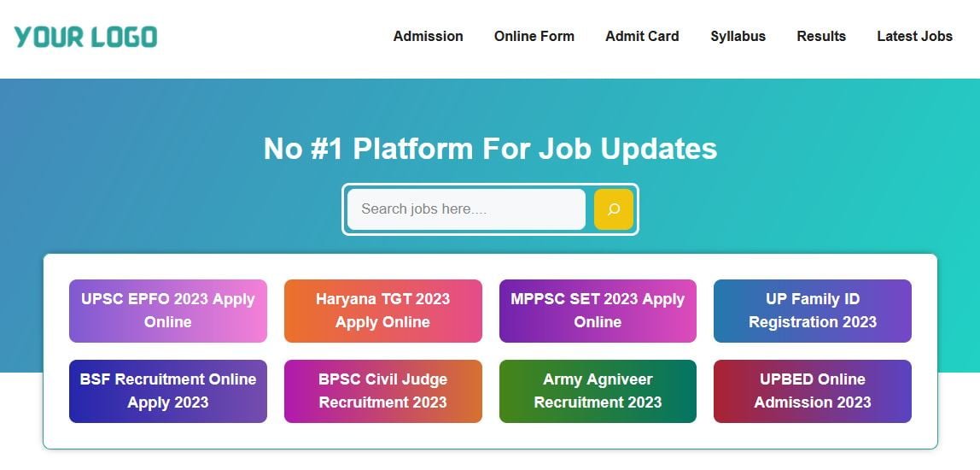View BPSC Civil Judge Recruitment 2023

(382, 391)
